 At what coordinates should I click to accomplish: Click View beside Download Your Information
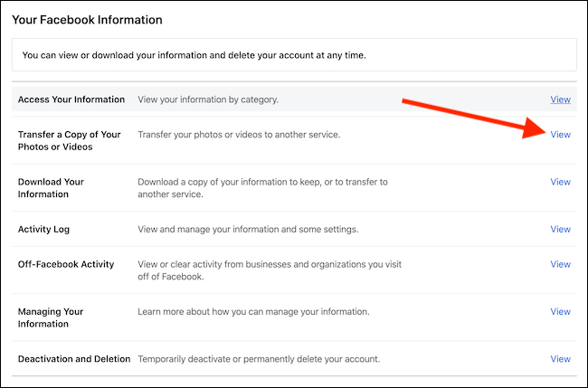pyautogui.click(x=560, y=182)
